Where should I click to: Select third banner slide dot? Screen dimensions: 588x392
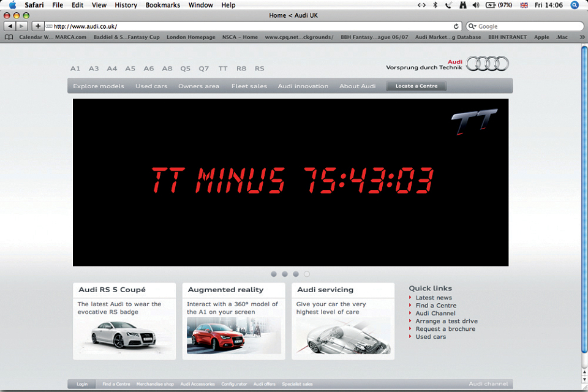coord(296,274)
